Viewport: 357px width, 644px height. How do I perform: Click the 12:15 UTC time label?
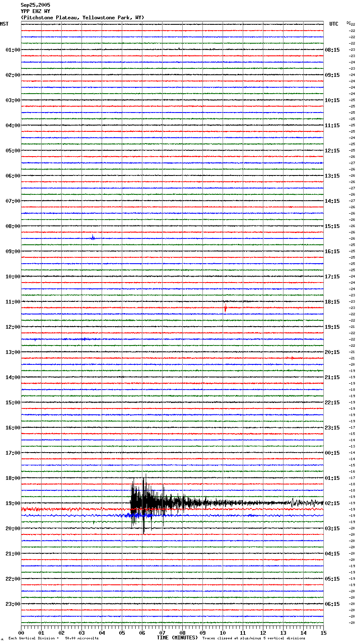click(332, 151)
